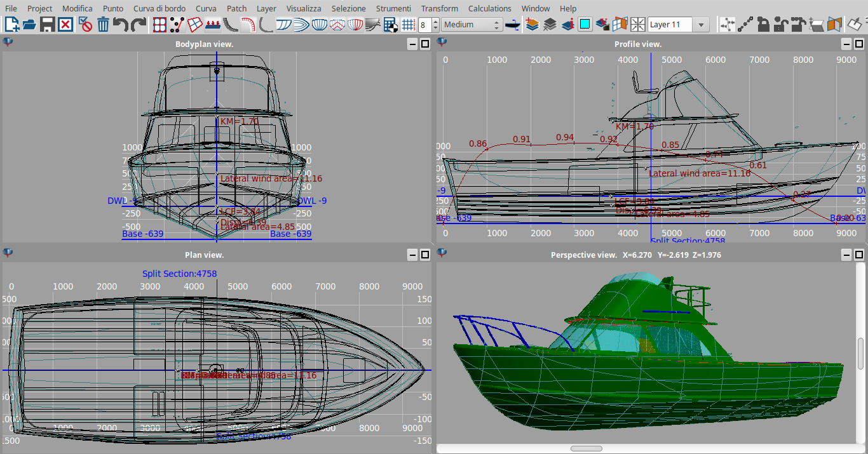Increase the stepper value next to 8
Image resolution: width=868 pixels, height=454 pixels.
(x=435, y=22)
